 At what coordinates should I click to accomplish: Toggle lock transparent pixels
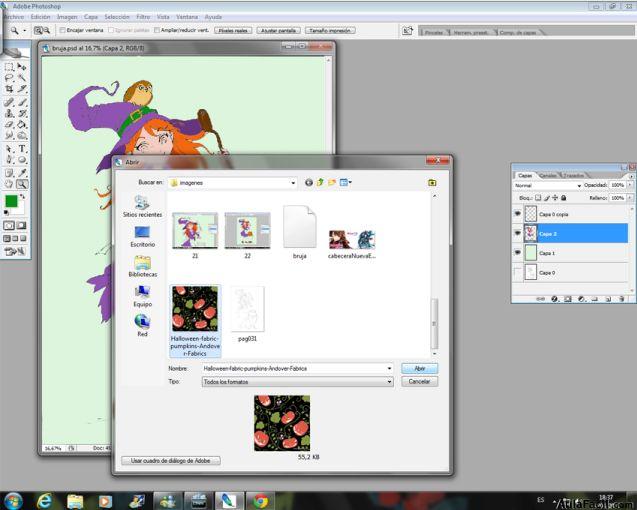tap(538, 198)
